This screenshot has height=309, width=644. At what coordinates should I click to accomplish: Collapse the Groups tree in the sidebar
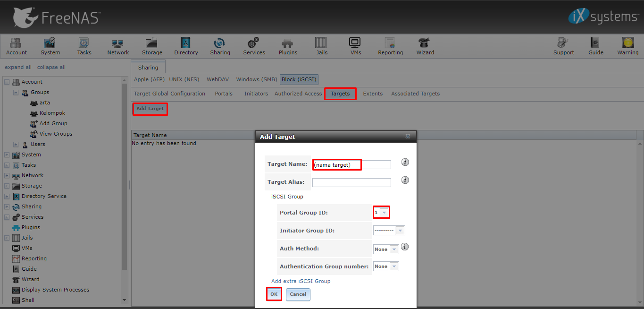(x=15, y=92)
